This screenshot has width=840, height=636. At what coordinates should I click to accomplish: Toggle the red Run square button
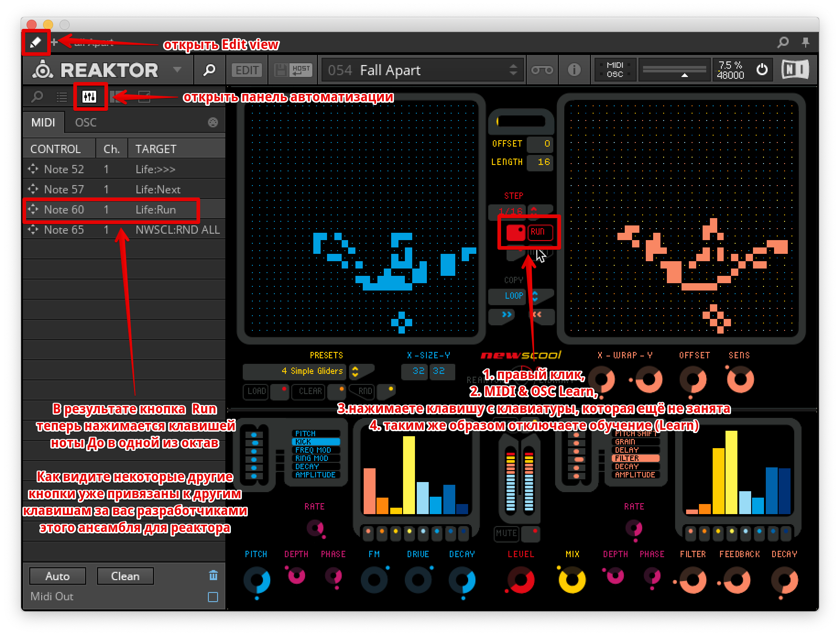pos(516,232)
